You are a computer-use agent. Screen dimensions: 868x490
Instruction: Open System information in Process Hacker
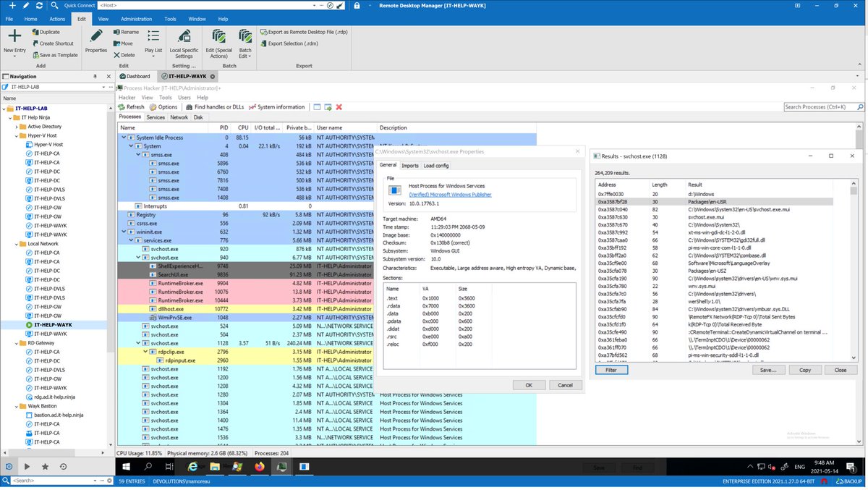pyautogui.click(x=276, y=107)
